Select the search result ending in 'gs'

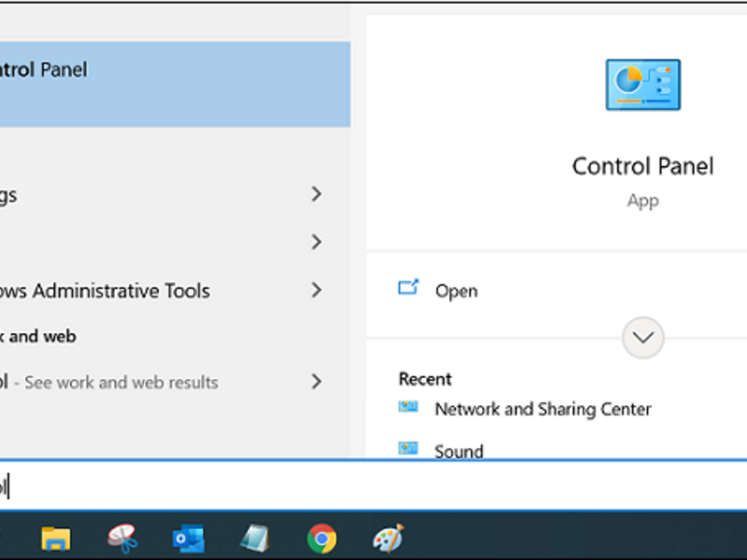point(176,194)
